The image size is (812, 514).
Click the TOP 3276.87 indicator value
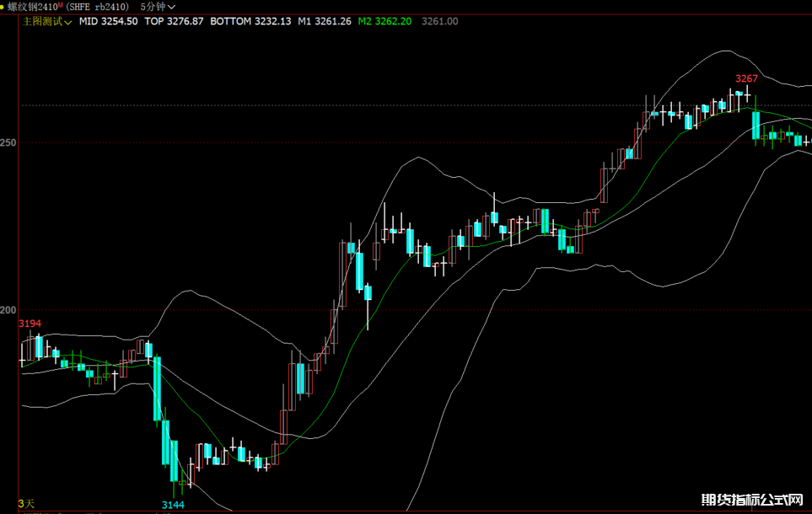point(174,22)
